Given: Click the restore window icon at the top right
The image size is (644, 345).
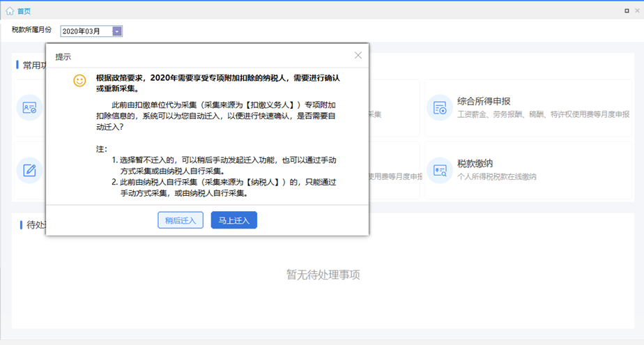Looking at the screenshot, I should pos(627,10).
